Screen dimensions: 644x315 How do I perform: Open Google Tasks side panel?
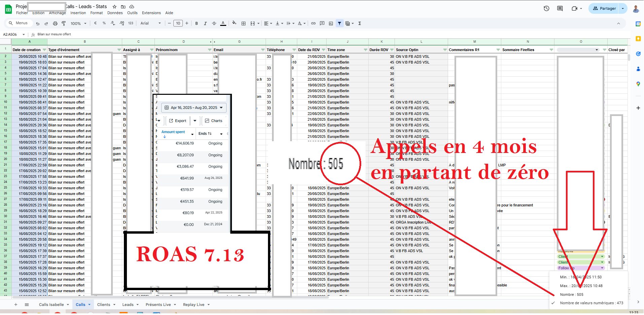pyautogui.click(x=638, y=54)
